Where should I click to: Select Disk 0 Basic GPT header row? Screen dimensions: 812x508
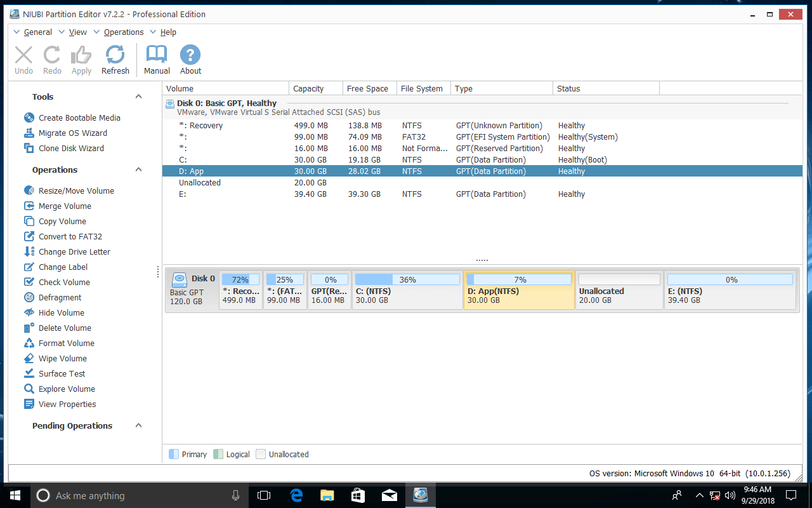[482, 107]
